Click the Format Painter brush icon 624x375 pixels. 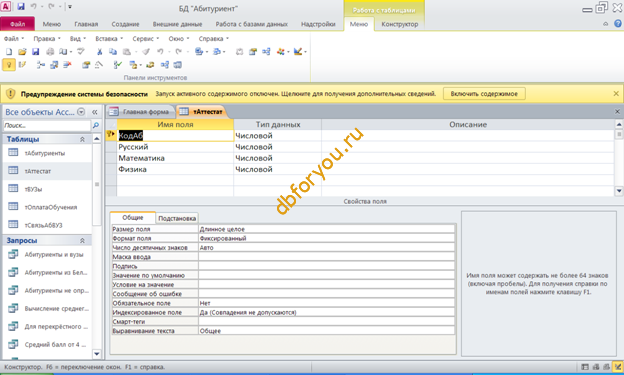[146, 52]
